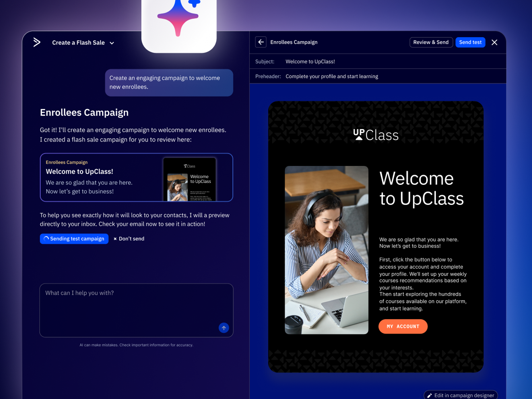532x399 pixels.
Task: Click the UpClass logo in email preview
Action: [x=376, y=135]
